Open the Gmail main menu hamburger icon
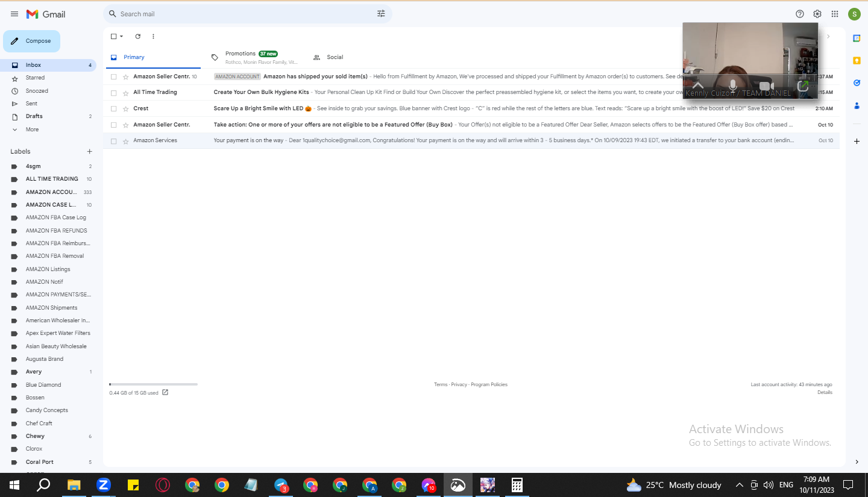 pos(14,14)
